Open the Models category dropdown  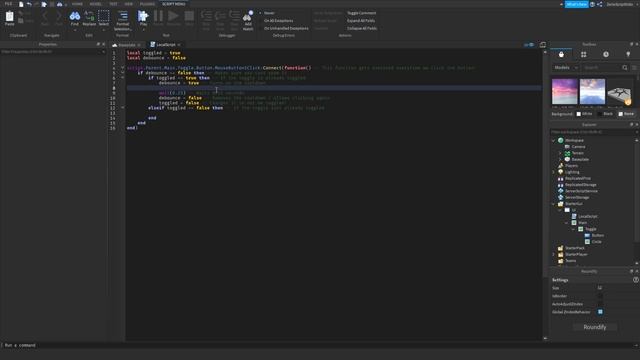565,67
